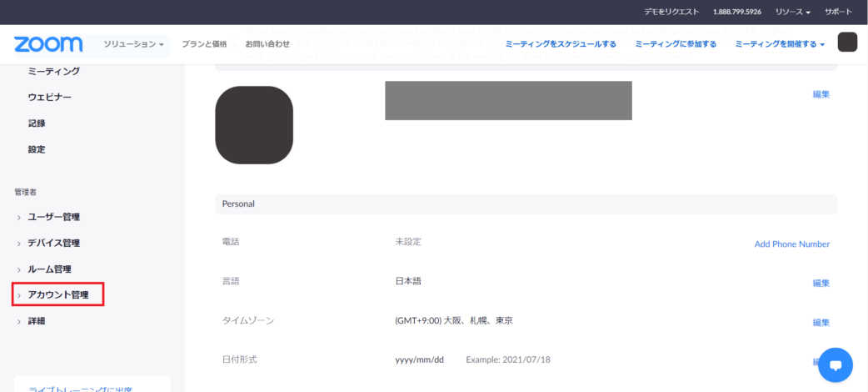Screen dimensions: 868x392
Task: Open ソリューション dropdown menu
Action: coord(133,43)
